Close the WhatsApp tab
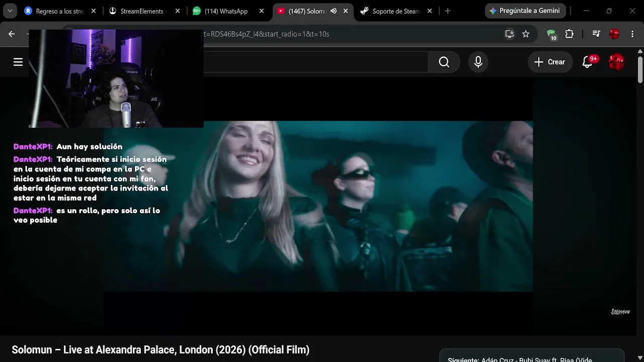This screenshot has width=644, height=362. [261, 11]
